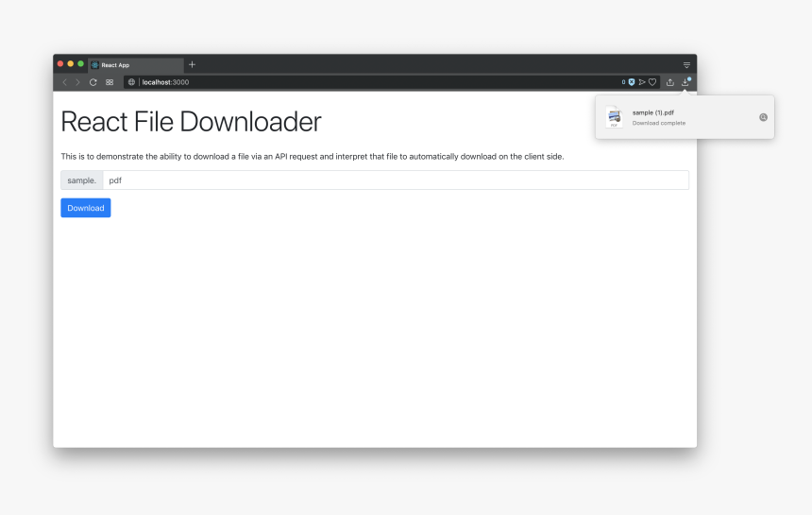
Task: Click the share icon in the toolbar
Action: click(x=670, y=82)
